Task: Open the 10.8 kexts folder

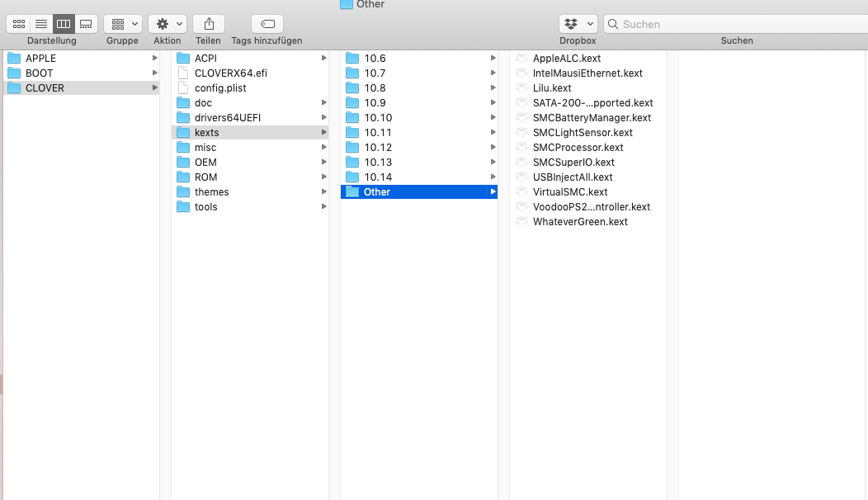Action: (x=419, y=88)
